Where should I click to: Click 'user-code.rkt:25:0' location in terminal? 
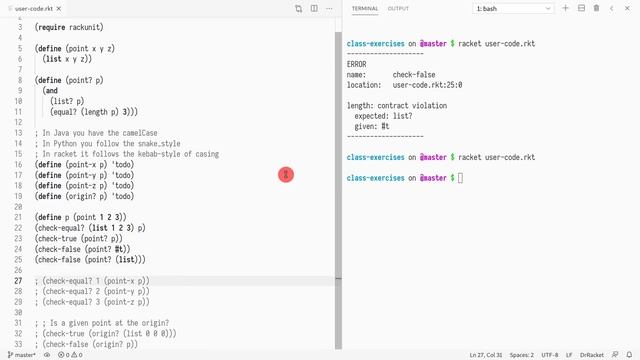[427, 85]
